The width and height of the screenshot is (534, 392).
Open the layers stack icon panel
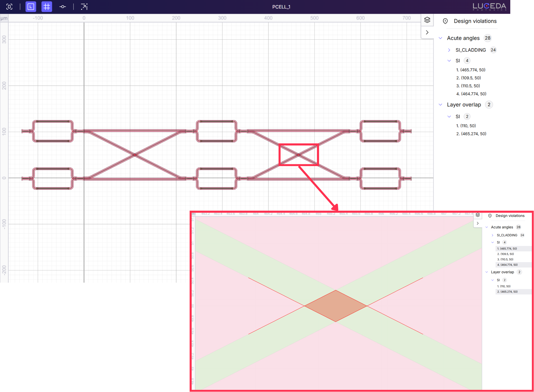[427, 20]
